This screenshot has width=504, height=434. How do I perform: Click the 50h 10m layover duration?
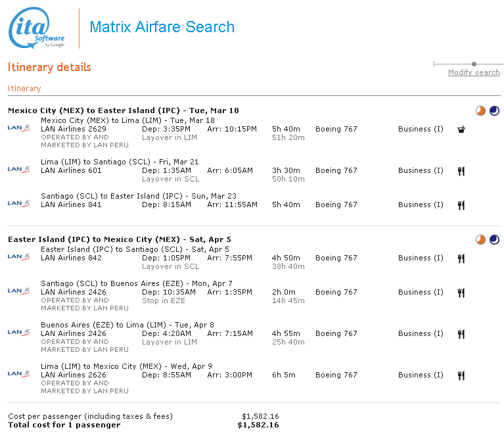[x=288, y=180]
